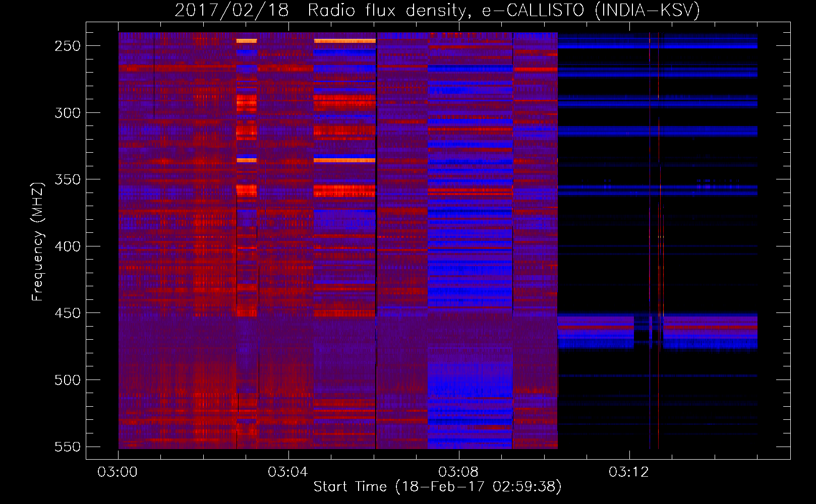Click the 300 frequency tick label
The image size is (816, 504).
coord(68,113)
